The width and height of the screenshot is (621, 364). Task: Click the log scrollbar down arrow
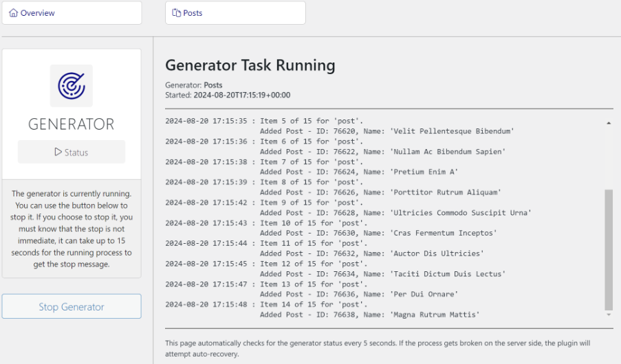pyautogui.click(x=609, y=315)
